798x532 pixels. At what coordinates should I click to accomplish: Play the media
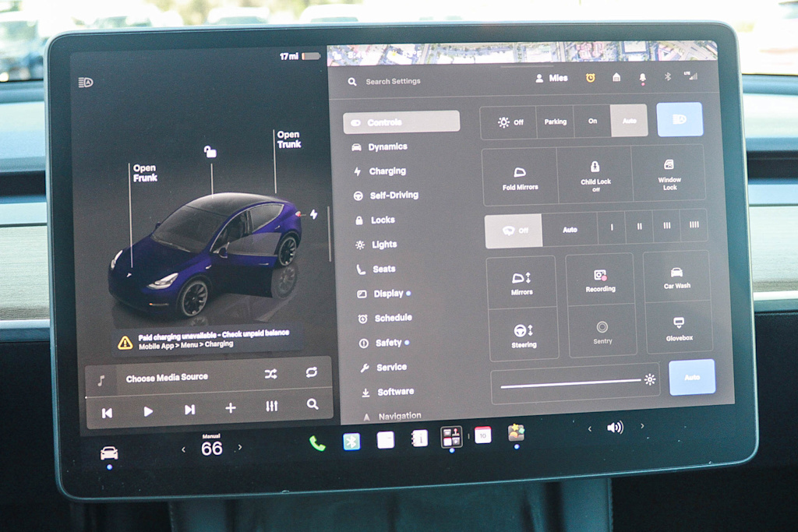pyautogui.click(x=148, y=411)
